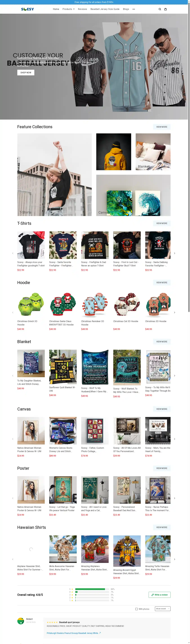Click the 5 star rating bar

(92, 589)
